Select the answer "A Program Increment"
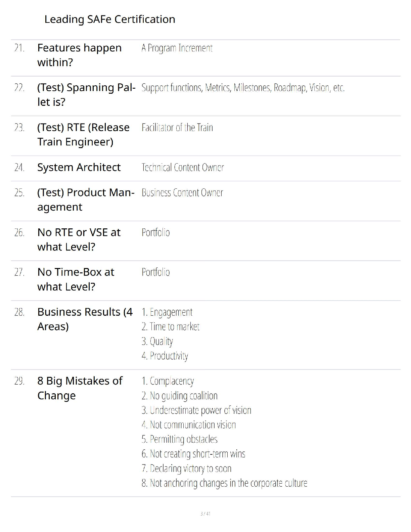411x532 pixels. click(x=177, y=48)
